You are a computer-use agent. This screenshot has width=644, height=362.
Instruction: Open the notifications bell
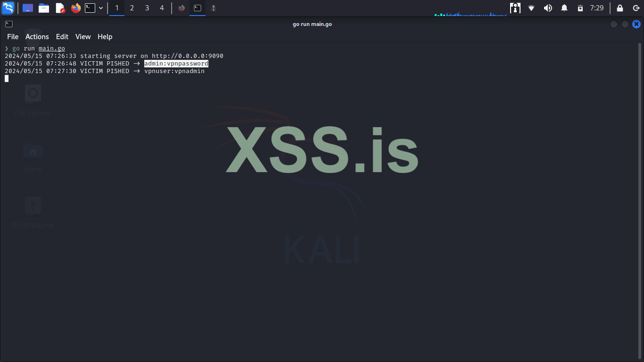click(x=564, y=8)
